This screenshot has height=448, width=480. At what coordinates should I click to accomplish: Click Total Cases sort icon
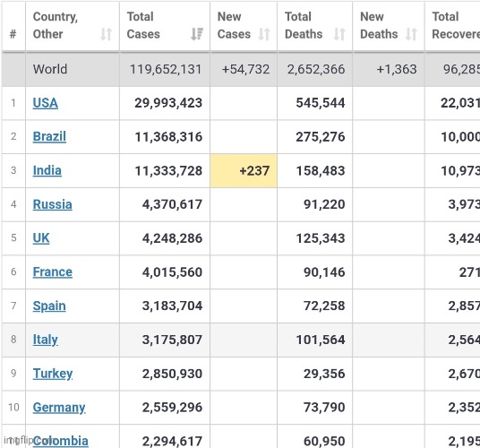point(197,34)
